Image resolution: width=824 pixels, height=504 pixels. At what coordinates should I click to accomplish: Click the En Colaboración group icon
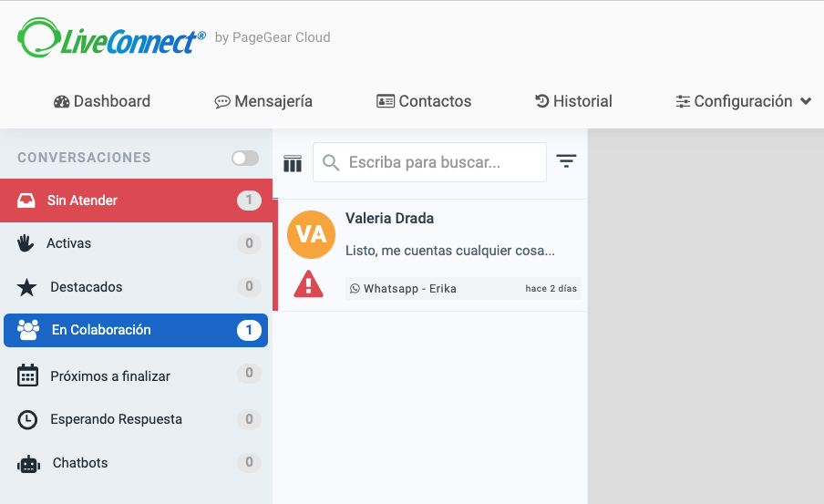28,330
